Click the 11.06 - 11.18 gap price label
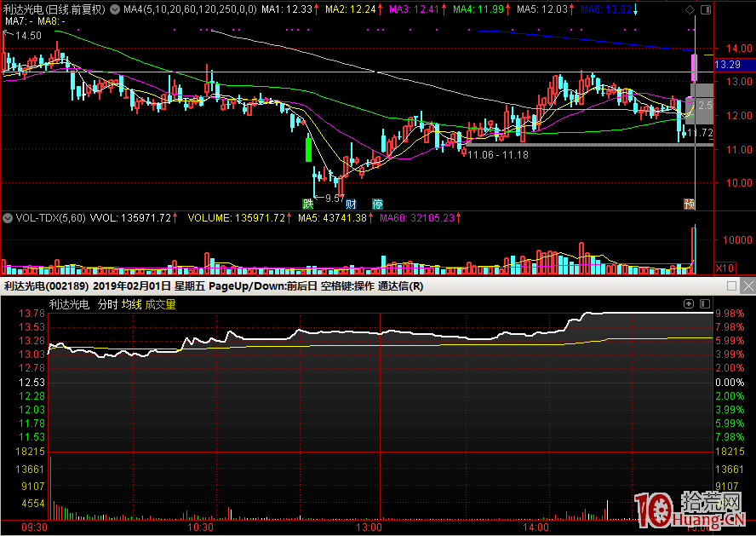 [x=498, y=155]
